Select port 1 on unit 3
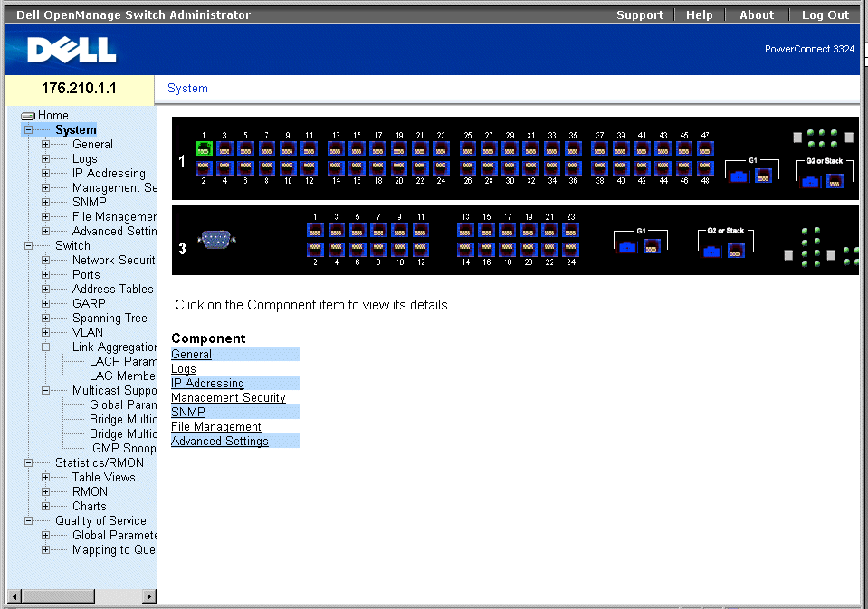Screen dimensions: 868x609 (x=315, y=230)
